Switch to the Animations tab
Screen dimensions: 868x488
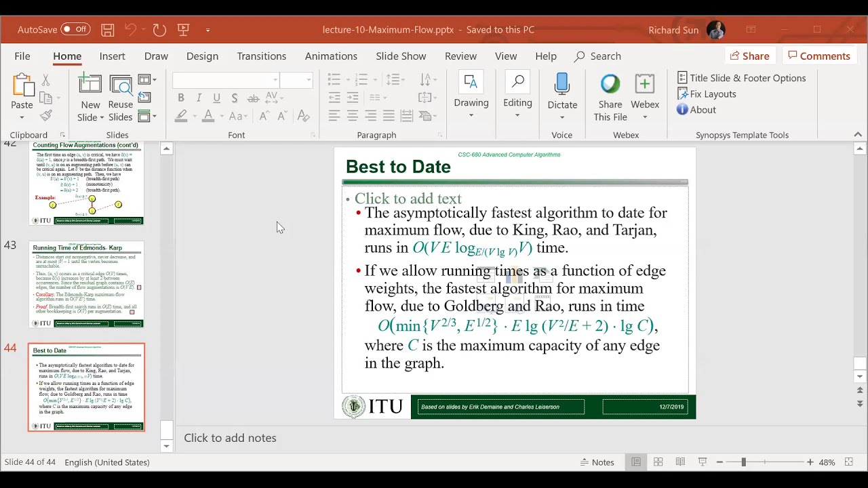[331, 56]
